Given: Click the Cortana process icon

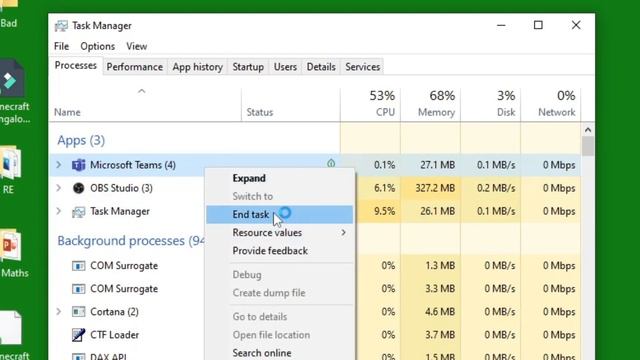Looking at the screenshot, I should [x=78, y=312].
